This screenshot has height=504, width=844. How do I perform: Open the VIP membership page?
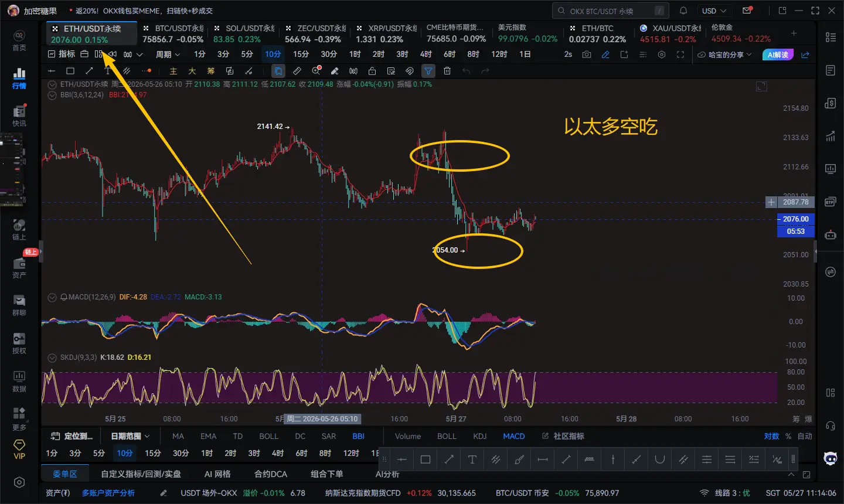(19, 450)
